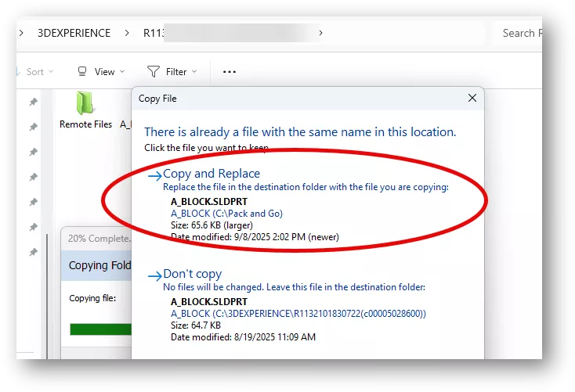Click the green copy progress bar
Viewport: 575px width, 392px height.
tap(100, 329)
